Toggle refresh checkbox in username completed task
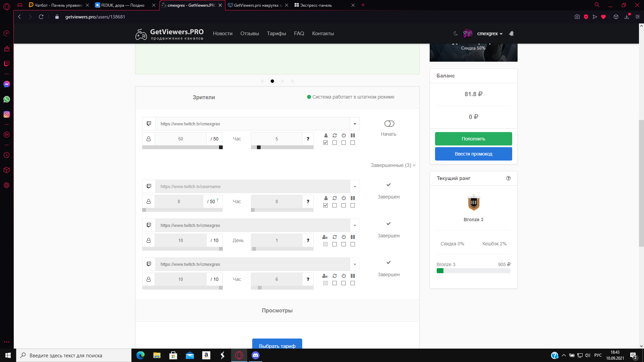The image size is (644, 362). click(334, 205)
